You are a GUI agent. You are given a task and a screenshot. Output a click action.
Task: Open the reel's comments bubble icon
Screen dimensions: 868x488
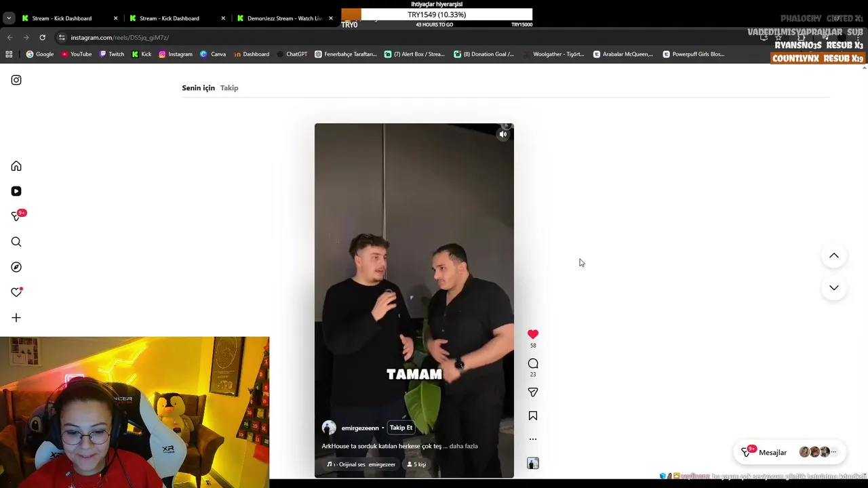point(533,363)
